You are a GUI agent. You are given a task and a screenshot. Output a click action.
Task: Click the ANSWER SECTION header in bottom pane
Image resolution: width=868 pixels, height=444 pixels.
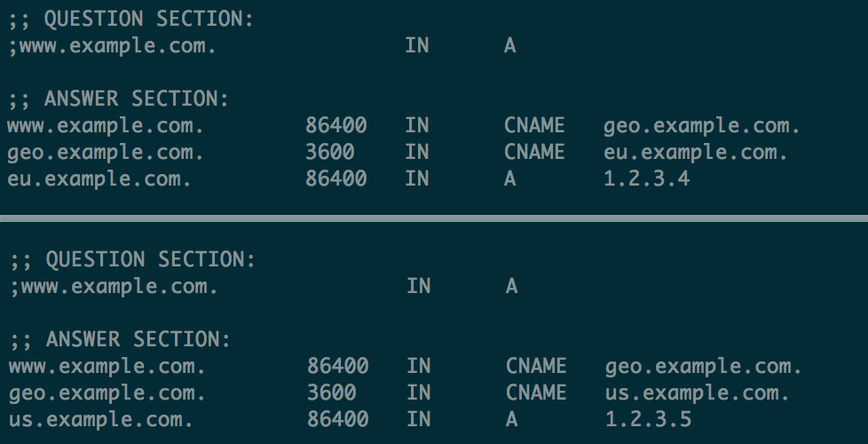(x=121, y=339)
